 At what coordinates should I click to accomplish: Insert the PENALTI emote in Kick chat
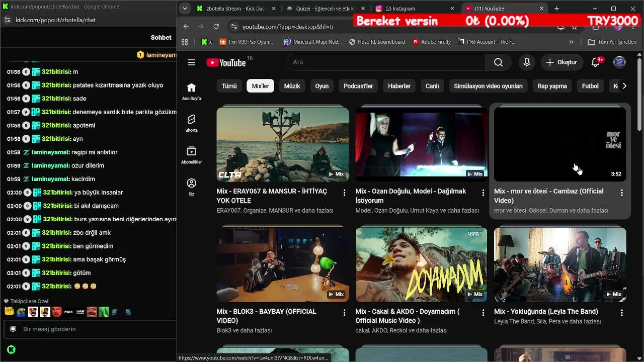pyautogui.click(x=68, y=312)
